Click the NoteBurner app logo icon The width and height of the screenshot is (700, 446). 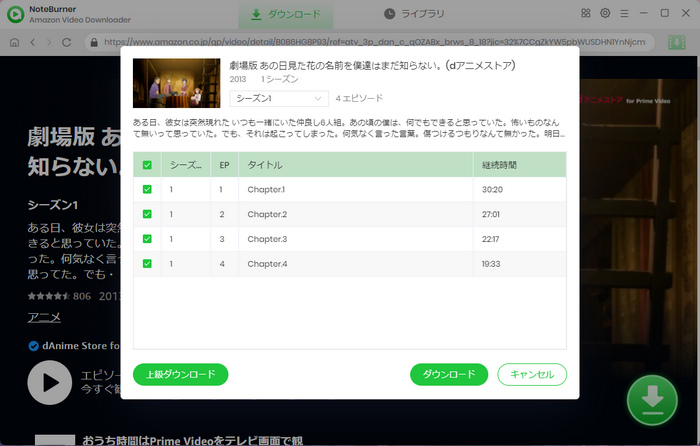pos(15,14)
